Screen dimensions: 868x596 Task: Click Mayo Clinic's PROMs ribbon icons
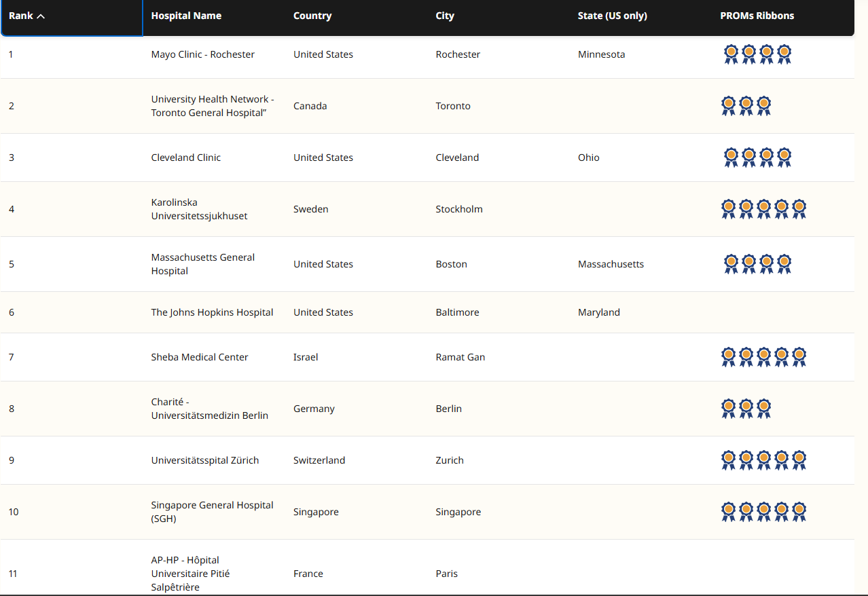pyautogui.click(x=757, y=54)
